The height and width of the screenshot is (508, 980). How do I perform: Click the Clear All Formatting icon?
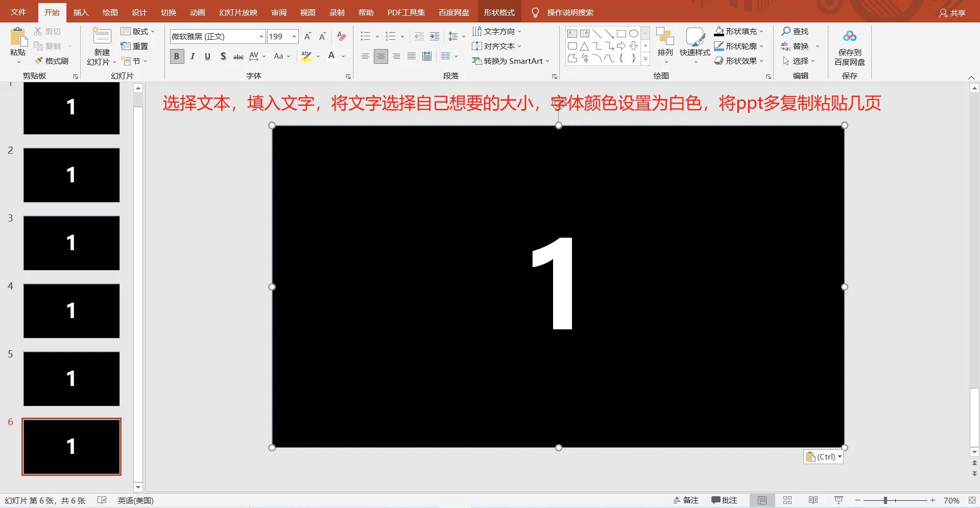(x=341, y=36)
